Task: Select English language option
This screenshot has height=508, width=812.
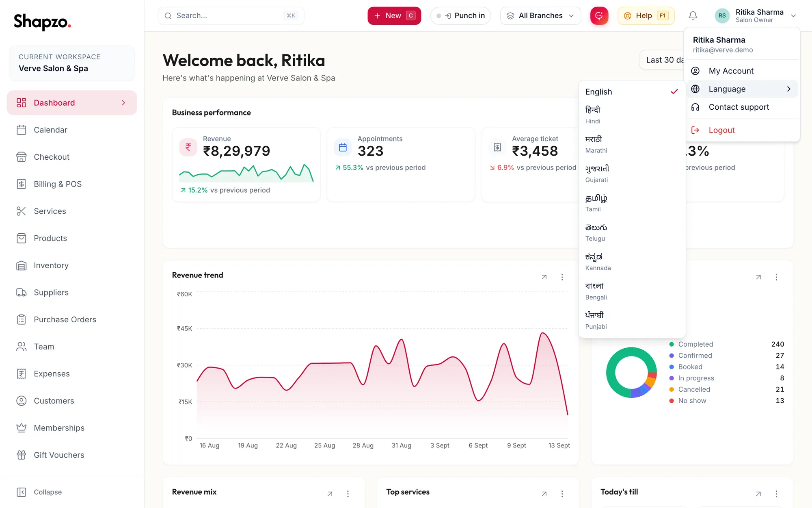Action: [x=632, y=92]
